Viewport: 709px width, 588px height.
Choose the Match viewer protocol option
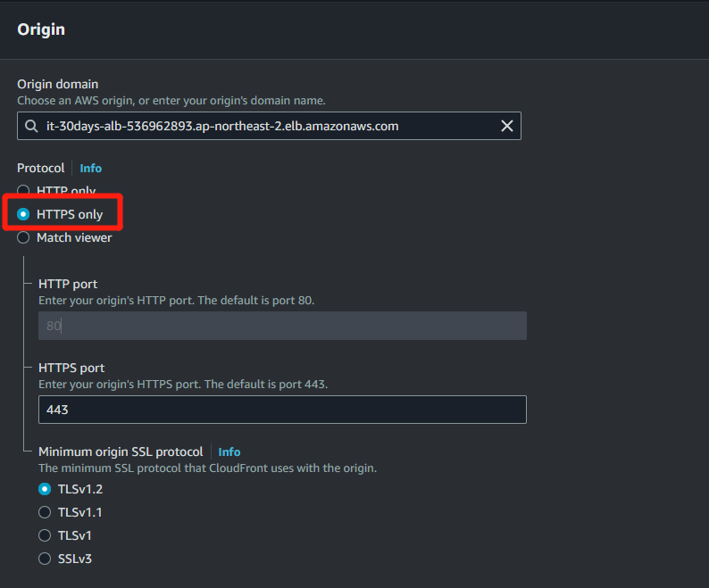(x=23, y=237)
